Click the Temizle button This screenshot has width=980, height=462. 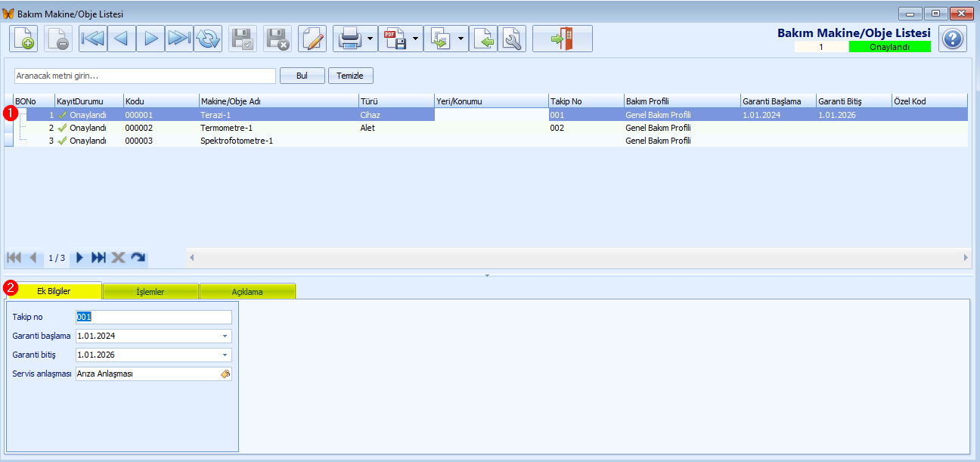(351, 76)
